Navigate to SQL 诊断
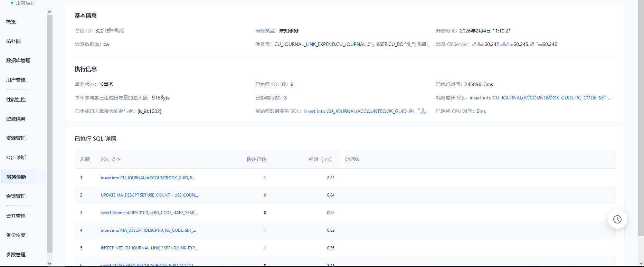644x267 pixels. point(16,158)
